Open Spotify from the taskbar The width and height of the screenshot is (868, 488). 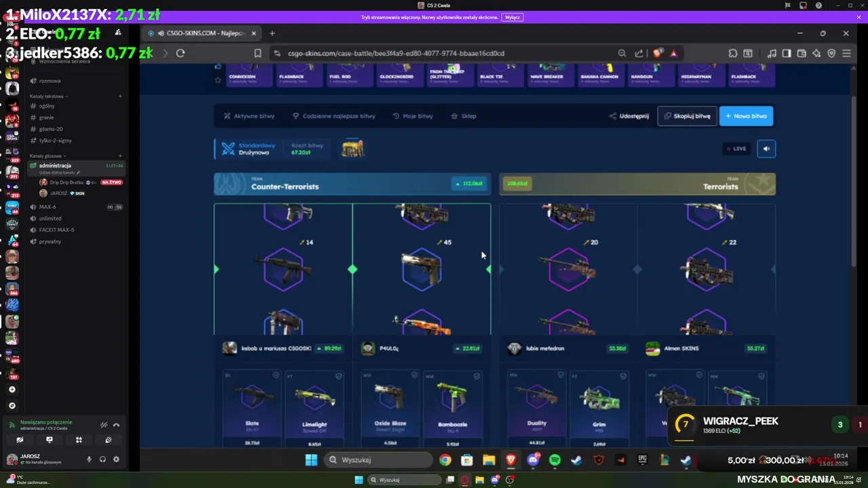click(555, 460)
